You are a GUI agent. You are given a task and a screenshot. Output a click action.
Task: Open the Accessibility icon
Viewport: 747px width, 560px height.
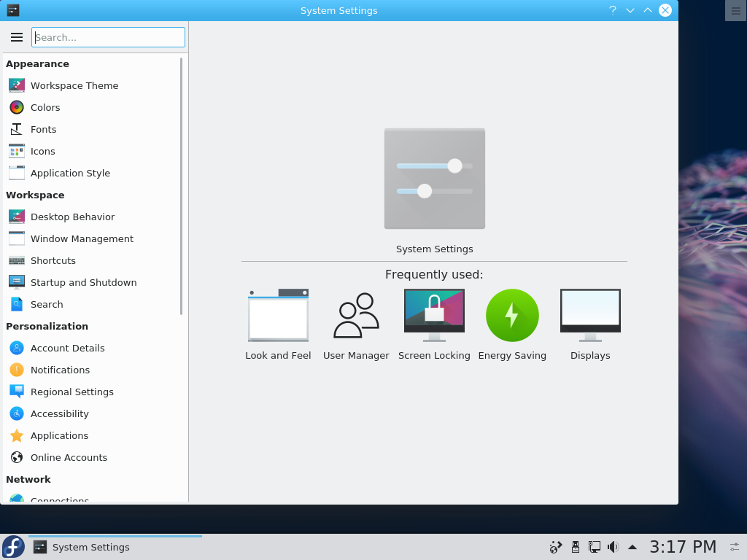[x=17, y=414]
